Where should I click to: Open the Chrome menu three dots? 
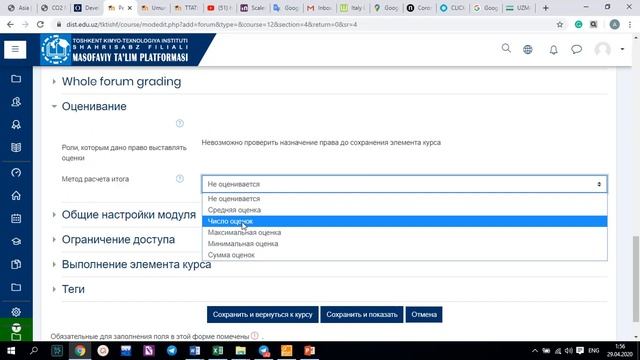[x=630, y=24]
